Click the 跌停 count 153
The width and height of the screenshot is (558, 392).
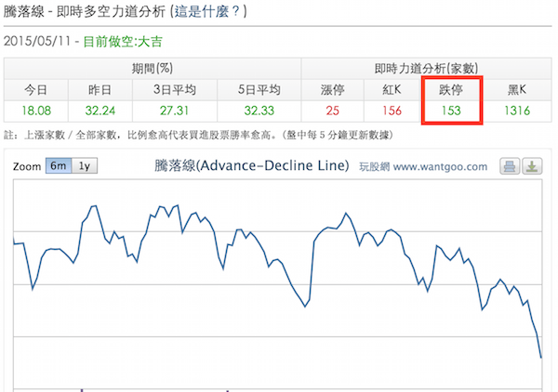(x=451, y=111)
